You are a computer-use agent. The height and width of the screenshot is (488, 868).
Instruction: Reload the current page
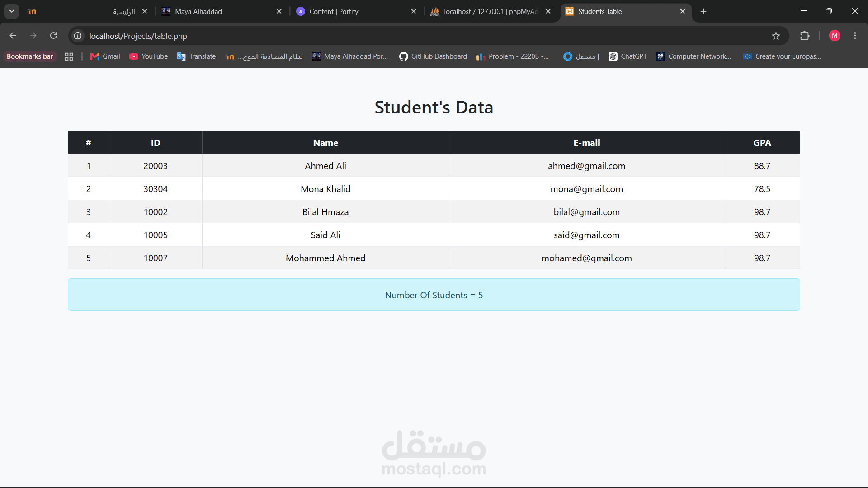[53, 36]
